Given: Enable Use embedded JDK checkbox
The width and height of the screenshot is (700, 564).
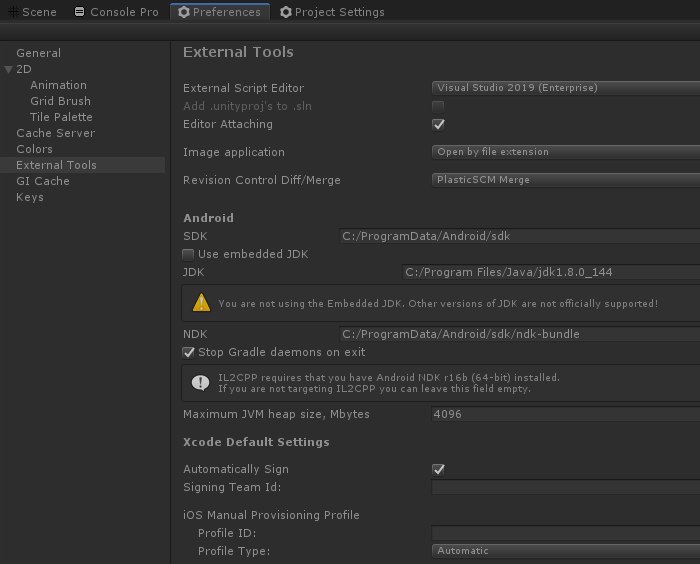Looking at the screenshot, I should click(188, 255).
